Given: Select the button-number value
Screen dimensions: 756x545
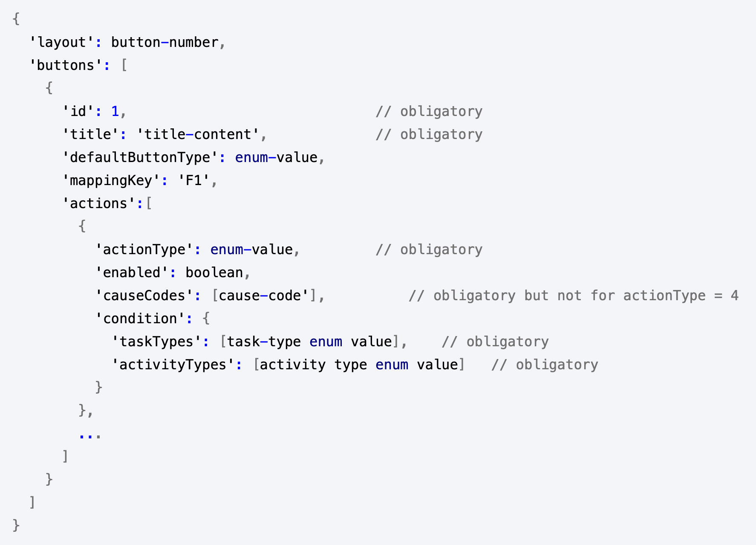Looking at the screenshot, I should coord(164,42).
